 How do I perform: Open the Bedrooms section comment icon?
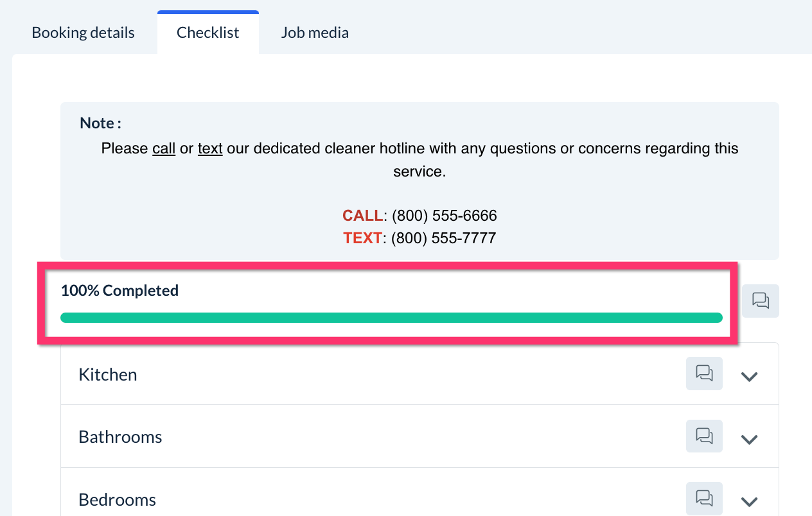[704, 499]
